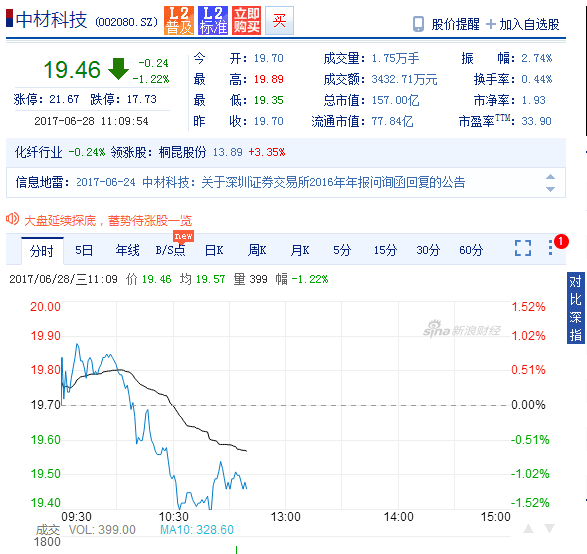Click the 买 buy button
The image size is (587, 554).
[x=279, y=21]
